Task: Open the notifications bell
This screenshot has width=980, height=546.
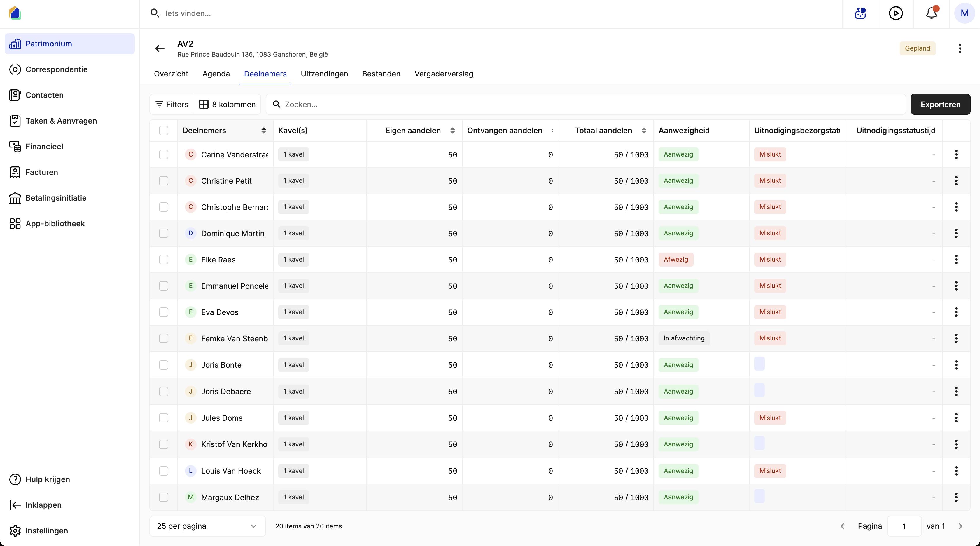Action: point(931,13)
